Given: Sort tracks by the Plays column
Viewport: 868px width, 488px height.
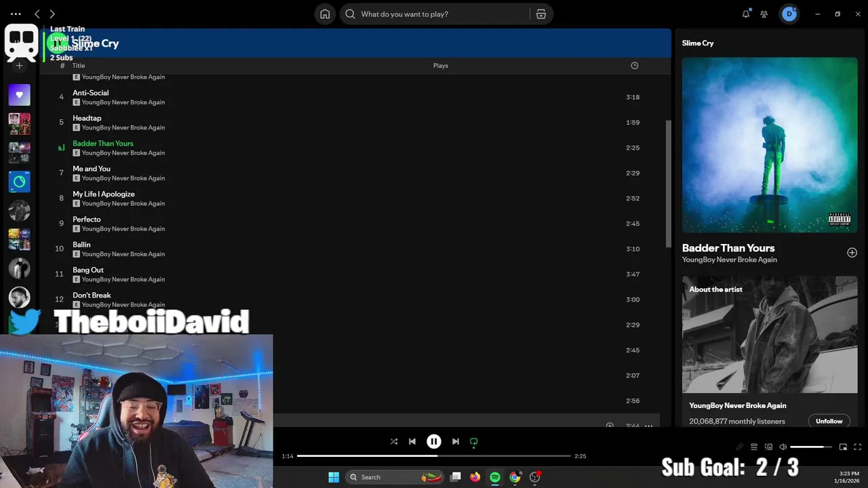Looking at the screenshot, I should (441, 66).
